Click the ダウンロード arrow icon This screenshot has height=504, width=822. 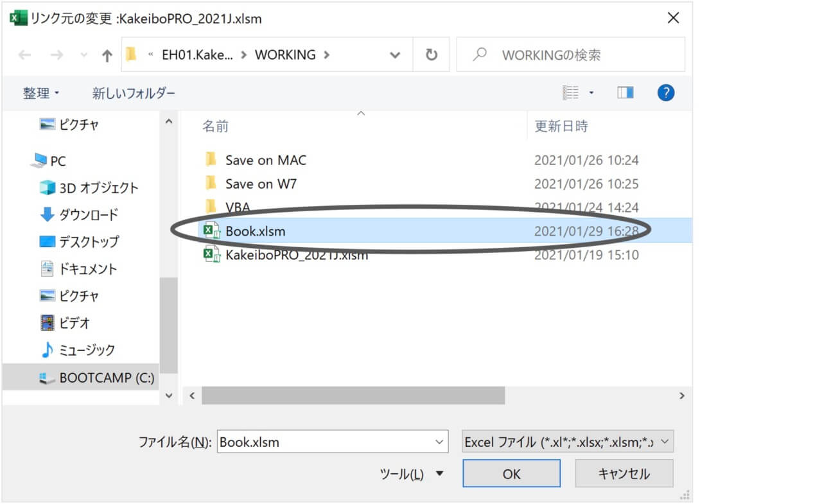pos(48,214)
